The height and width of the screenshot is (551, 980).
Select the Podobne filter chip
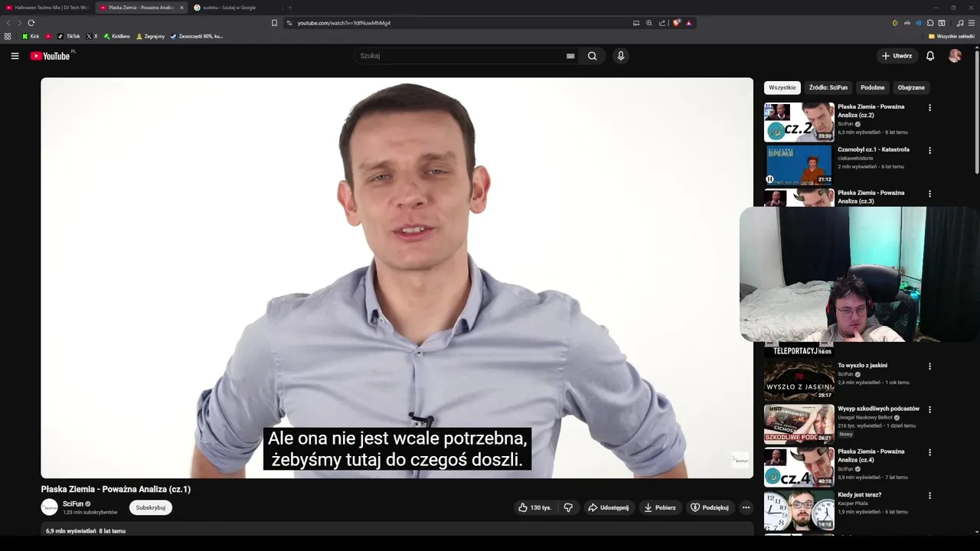pos(872,87)
